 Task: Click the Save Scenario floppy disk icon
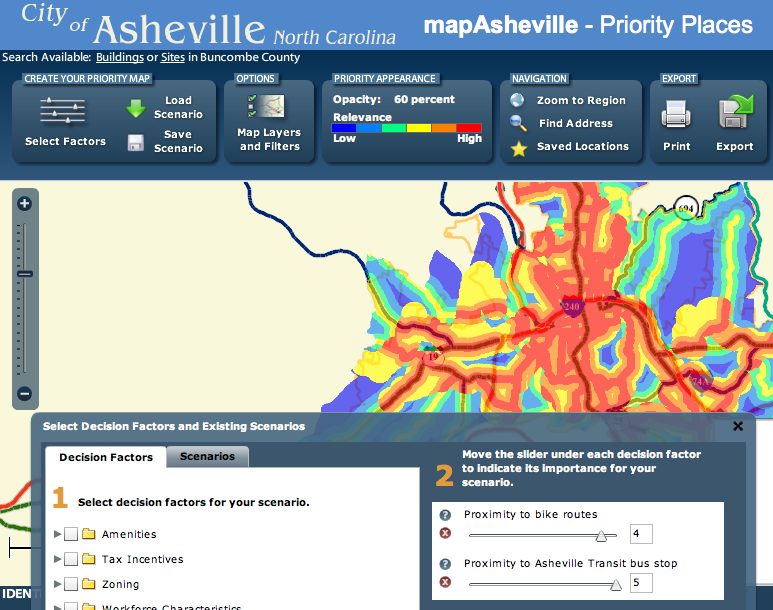[x=136, y=143]
